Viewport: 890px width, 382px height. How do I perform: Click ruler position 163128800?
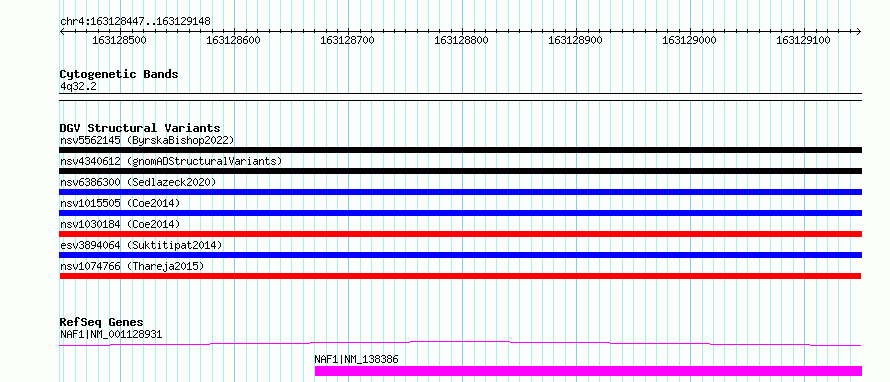461,40
